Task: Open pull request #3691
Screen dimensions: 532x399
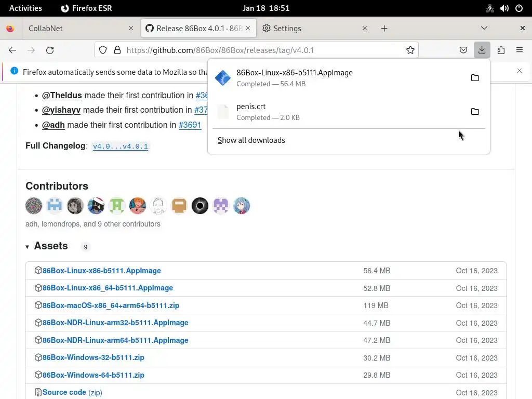Action: 190,125
